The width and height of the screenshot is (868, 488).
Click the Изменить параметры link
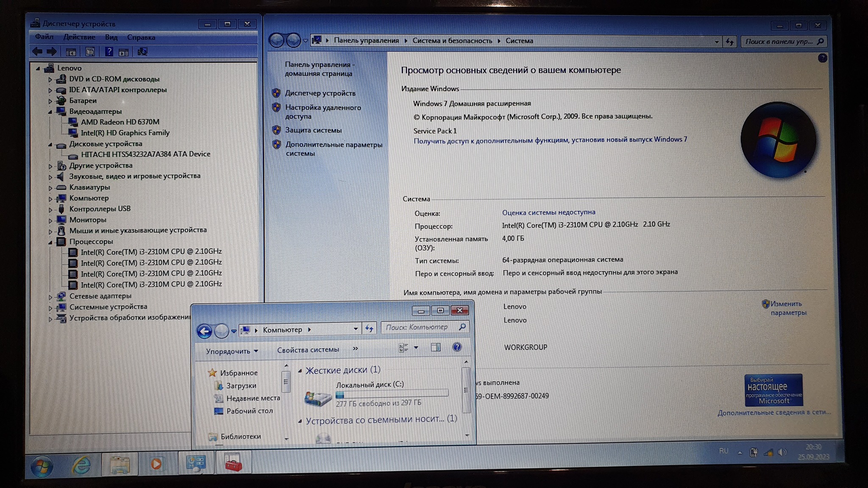[x=787, y=308]
